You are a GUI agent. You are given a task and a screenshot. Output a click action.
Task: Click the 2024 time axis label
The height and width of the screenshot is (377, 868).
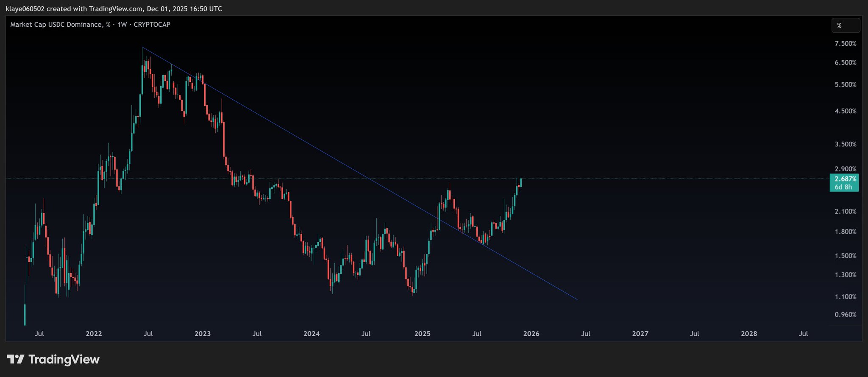[x=312, y=334]
